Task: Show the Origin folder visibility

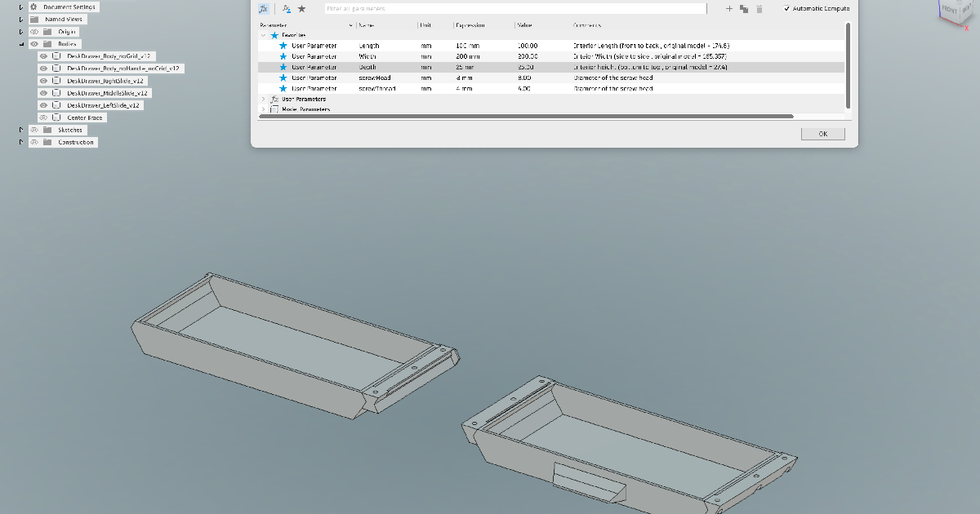Action: 33,31
